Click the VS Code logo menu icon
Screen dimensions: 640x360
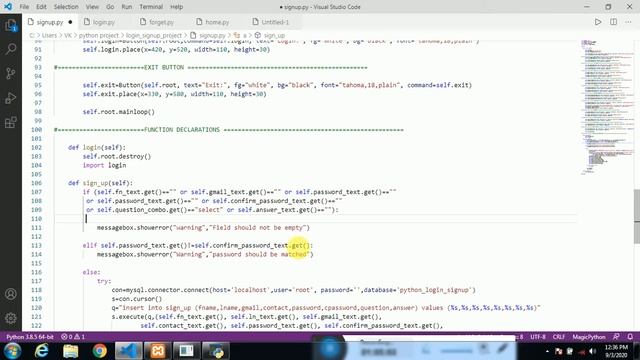pyautogui.click(x=8, y=7)
